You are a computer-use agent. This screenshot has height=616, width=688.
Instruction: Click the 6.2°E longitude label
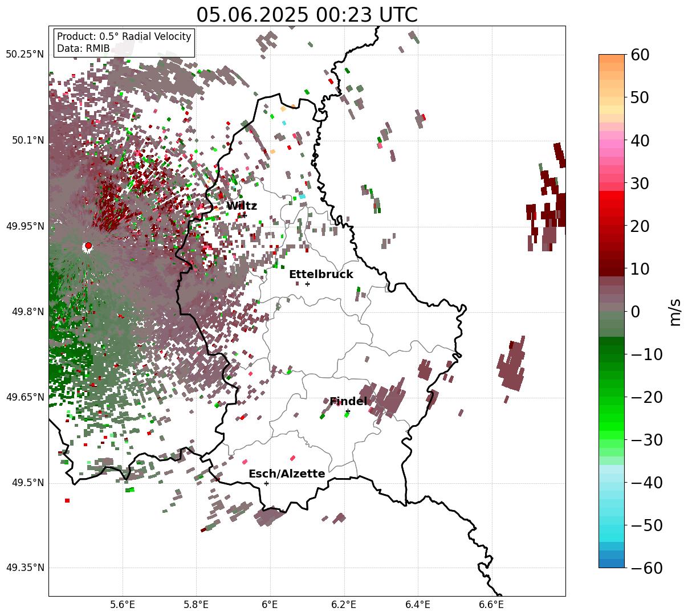pos(344,605)
